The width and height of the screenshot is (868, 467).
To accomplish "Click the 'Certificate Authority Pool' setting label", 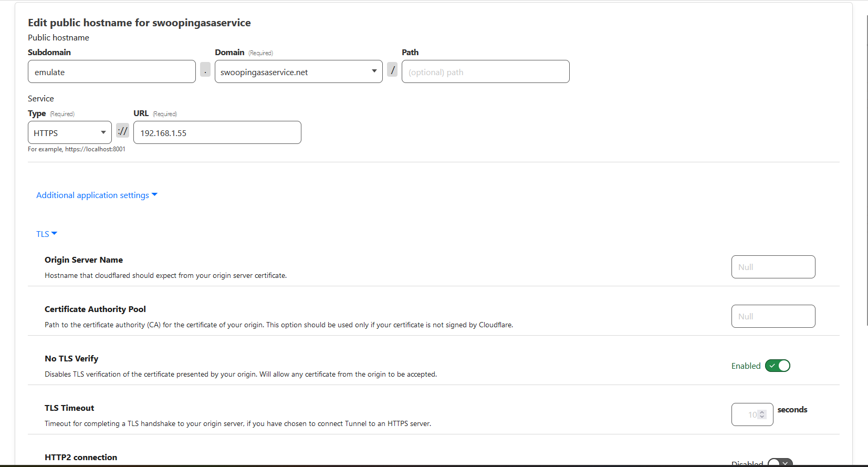I will [95, 309].
